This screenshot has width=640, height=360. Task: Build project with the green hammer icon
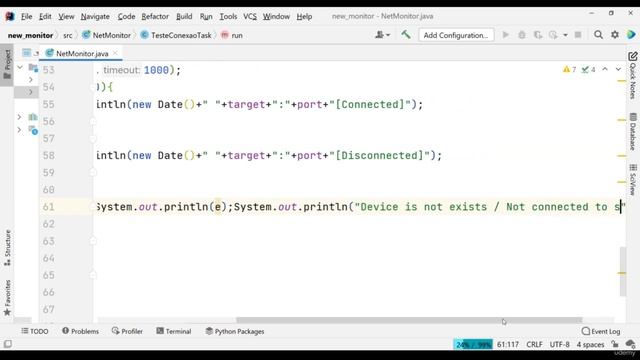pos(406,35)
